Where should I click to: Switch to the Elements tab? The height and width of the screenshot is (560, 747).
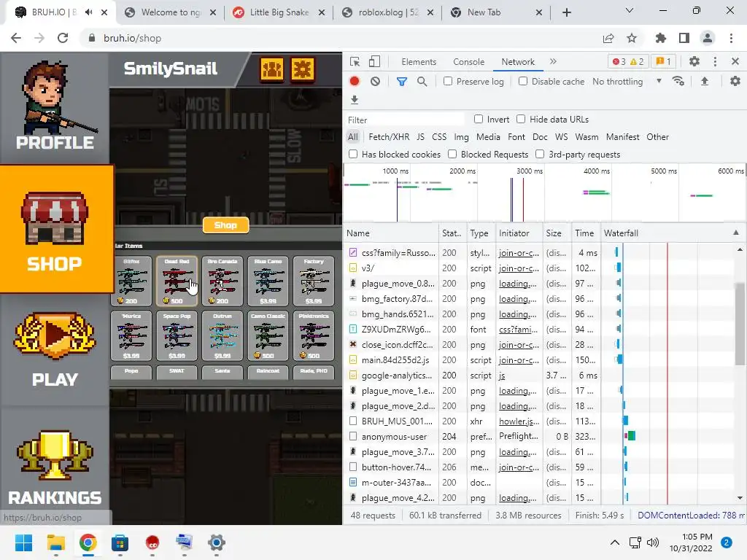[x=419, y=62]
